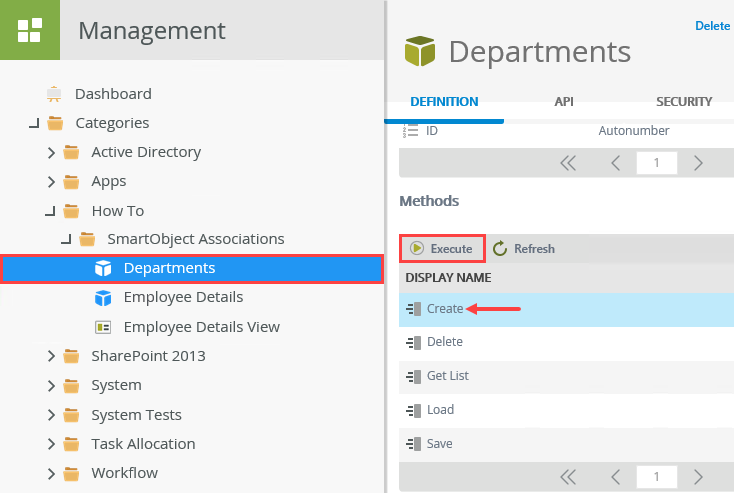Screen dimensions: 734x493
Task: Click the Create method icon
Action: [x=414, y=309]
